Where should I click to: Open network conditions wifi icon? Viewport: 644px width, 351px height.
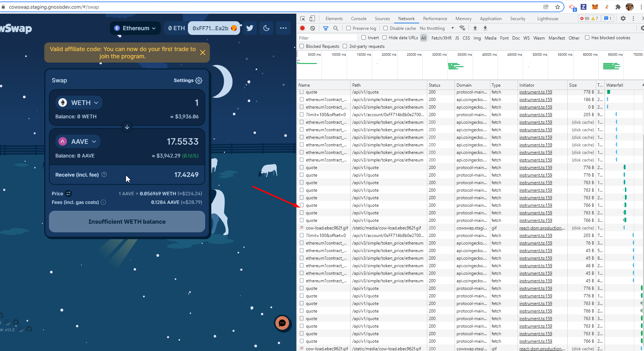pos(462,28)
